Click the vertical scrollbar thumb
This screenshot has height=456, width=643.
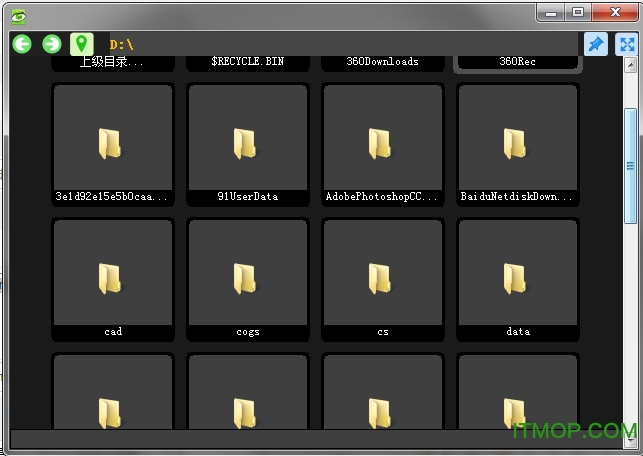pos(630,166)
